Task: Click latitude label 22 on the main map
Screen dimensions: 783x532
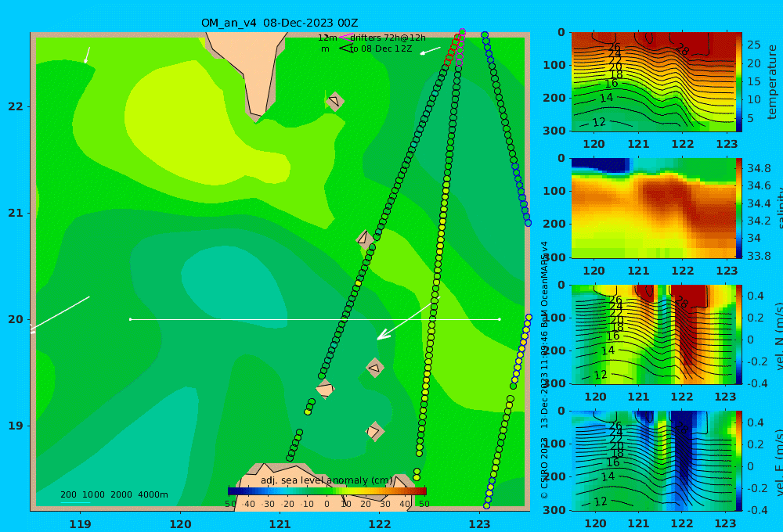Action: [x=16, y=106]
